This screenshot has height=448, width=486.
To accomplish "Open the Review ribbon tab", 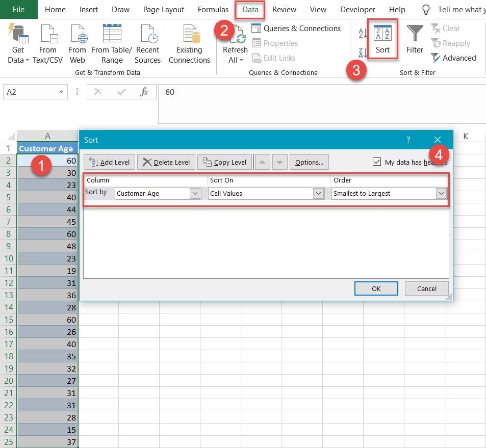I will 284,9.
